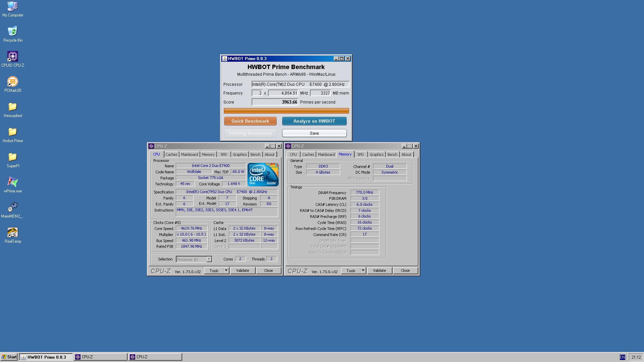Click the EN language indicator in tray
This screenshot has height=362, width=644.
(x=622, y=357)
